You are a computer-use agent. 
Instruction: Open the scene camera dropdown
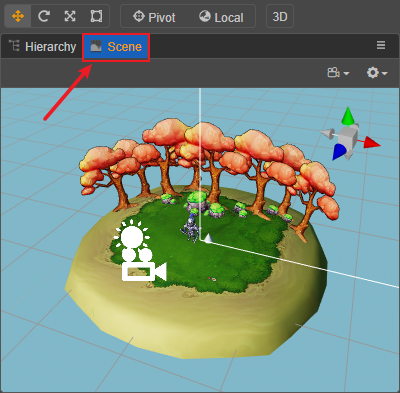pos(338,72)
